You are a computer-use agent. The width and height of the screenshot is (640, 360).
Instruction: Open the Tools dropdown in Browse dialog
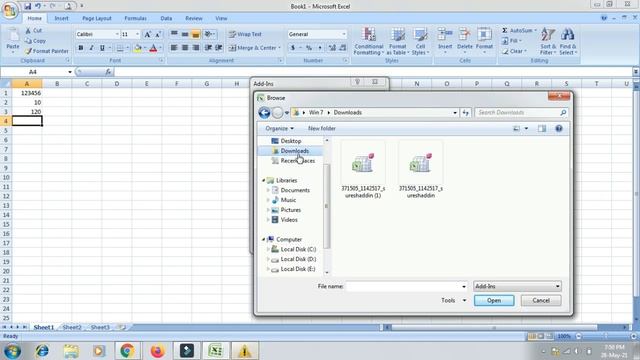[x=453, y=300]
